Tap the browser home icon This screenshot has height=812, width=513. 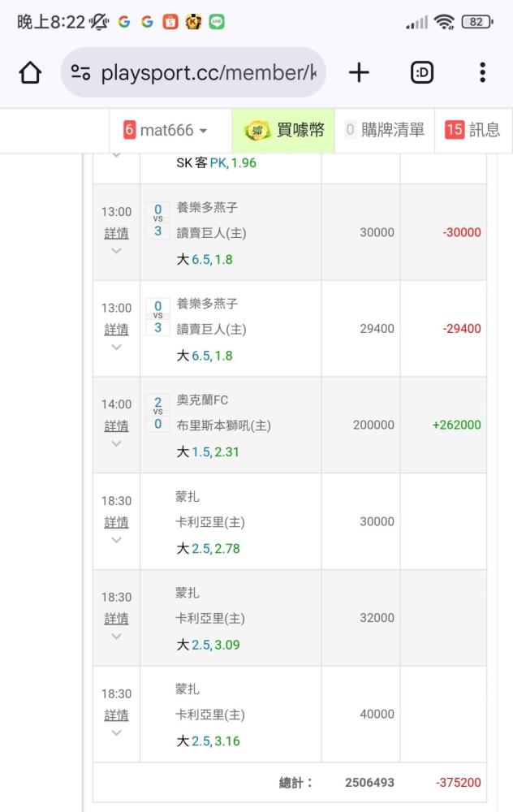point(30,73)
